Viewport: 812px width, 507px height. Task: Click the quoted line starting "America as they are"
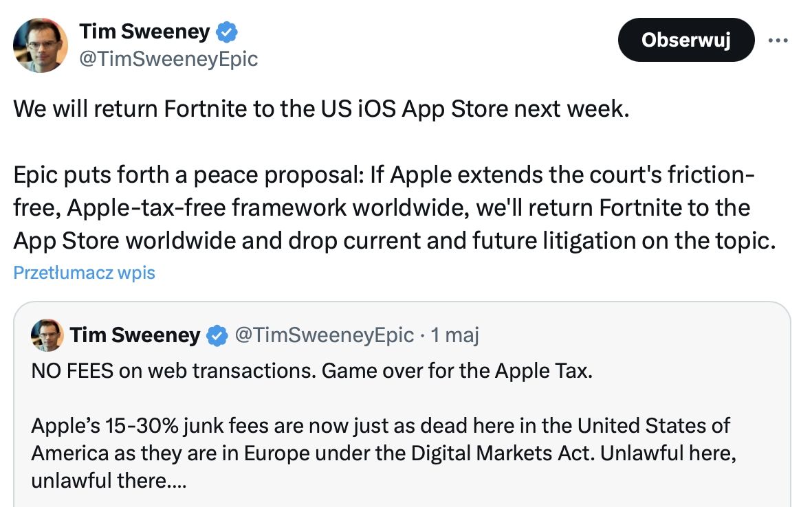379,453
